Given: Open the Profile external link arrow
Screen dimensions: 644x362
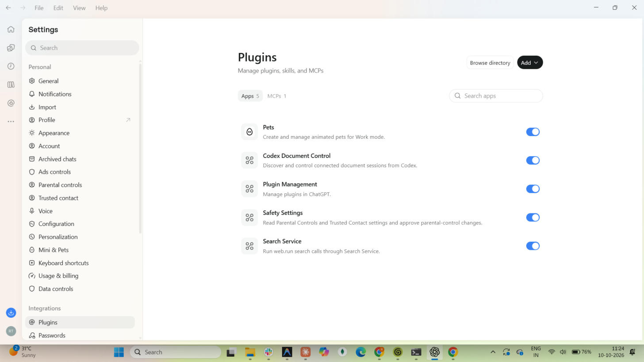Looking at the screenshot, I should (128, 120).
